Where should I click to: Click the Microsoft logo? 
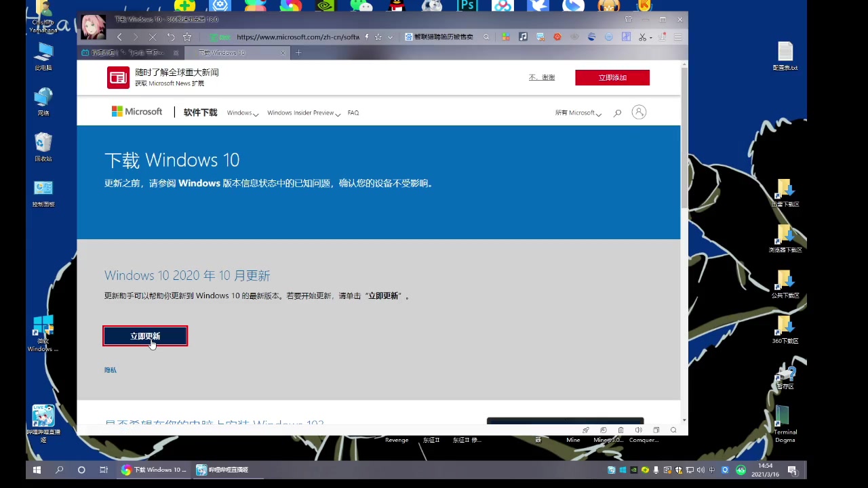(x=137, y=112)
